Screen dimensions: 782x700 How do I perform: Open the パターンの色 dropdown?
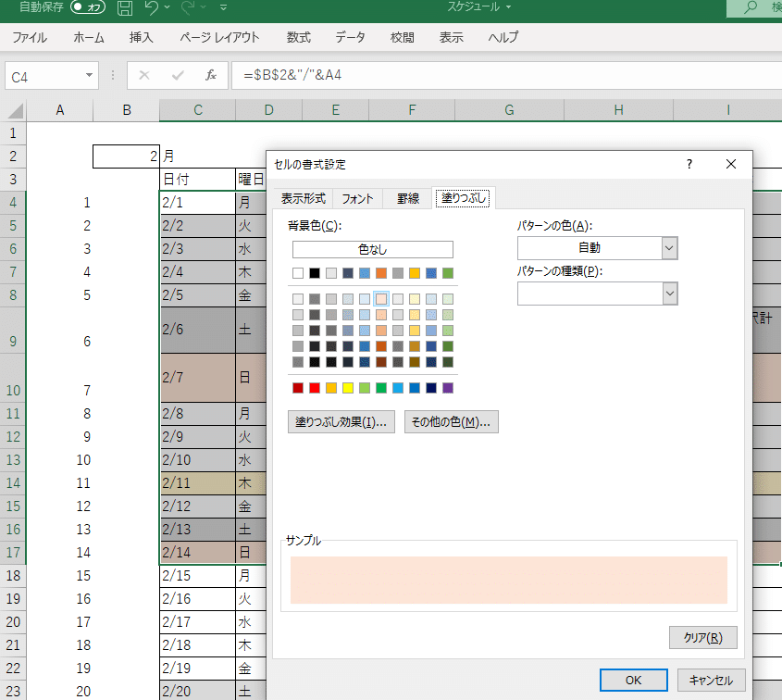tap(669, 248)
